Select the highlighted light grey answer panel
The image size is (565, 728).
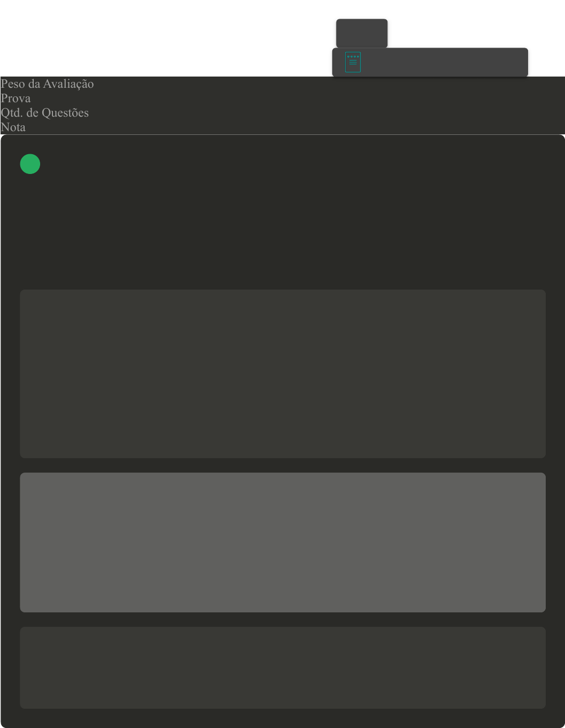[x=282, y=542]
